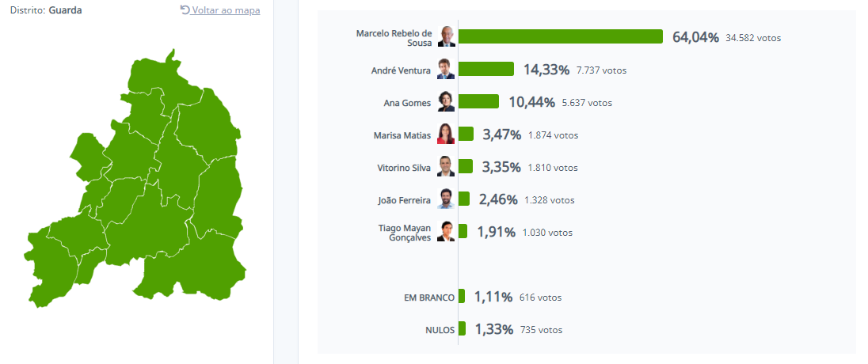Open the Voltar ao mapa link
The height and width of the screenshot is (364, 868).
(226, 10)
